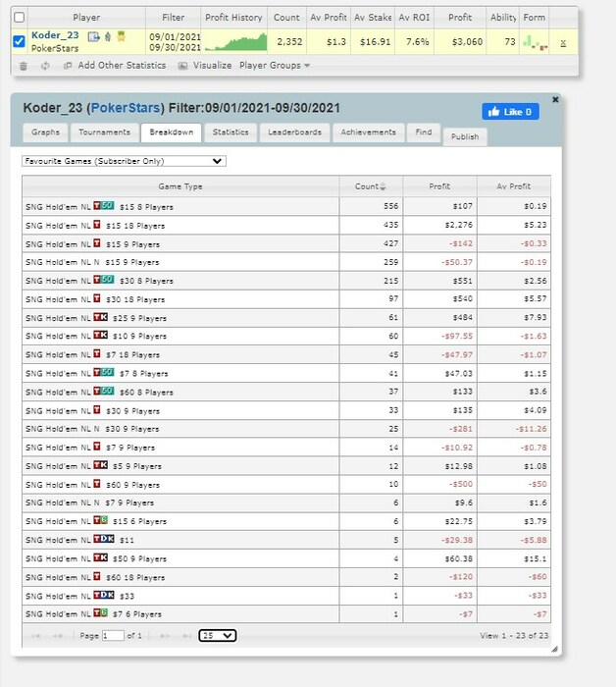Switch to the Graphs tab
The height and width of the screenshot is (687, 616).
(45, 132)
